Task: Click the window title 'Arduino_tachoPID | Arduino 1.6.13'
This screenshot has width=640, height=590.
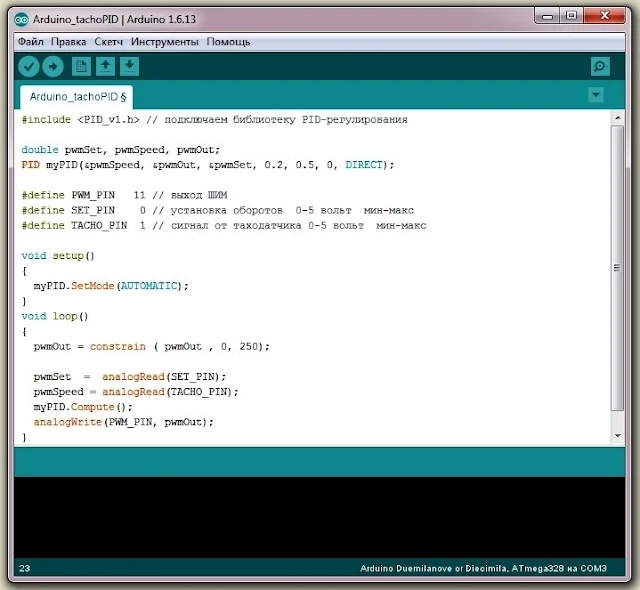Action: (114, 19)
